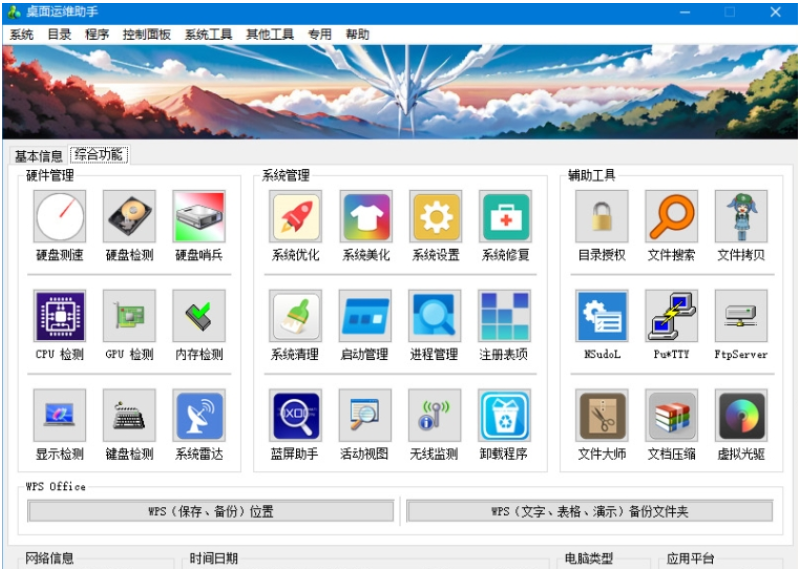
Task: Open the 目录 menu
Action: pos(59,35)
